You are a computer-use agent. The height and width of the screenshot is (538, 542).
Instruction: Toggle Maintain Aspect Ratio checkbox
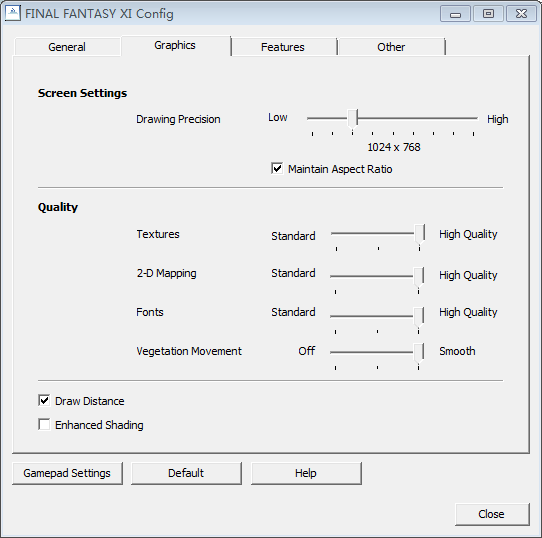277,169
